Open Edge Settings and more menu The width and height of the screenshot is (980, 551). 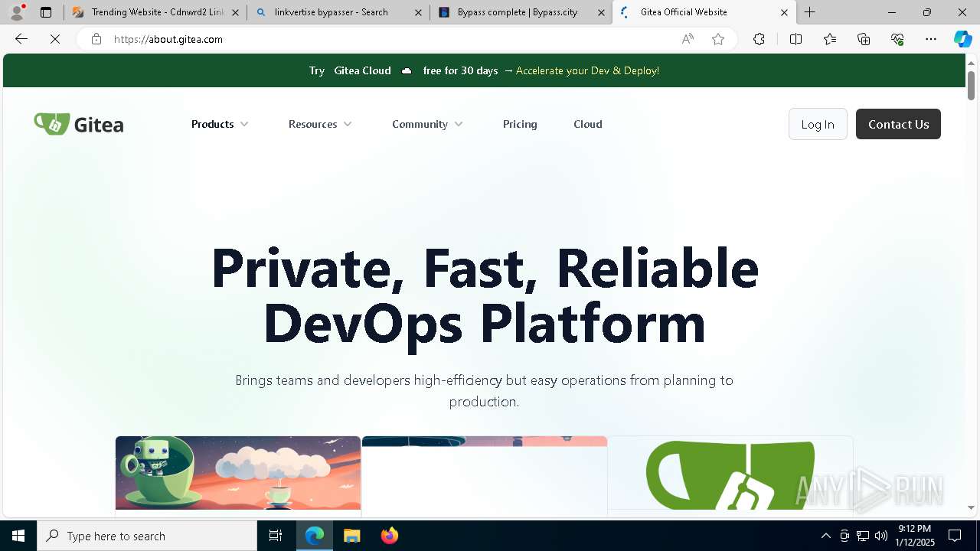[931, 39]
